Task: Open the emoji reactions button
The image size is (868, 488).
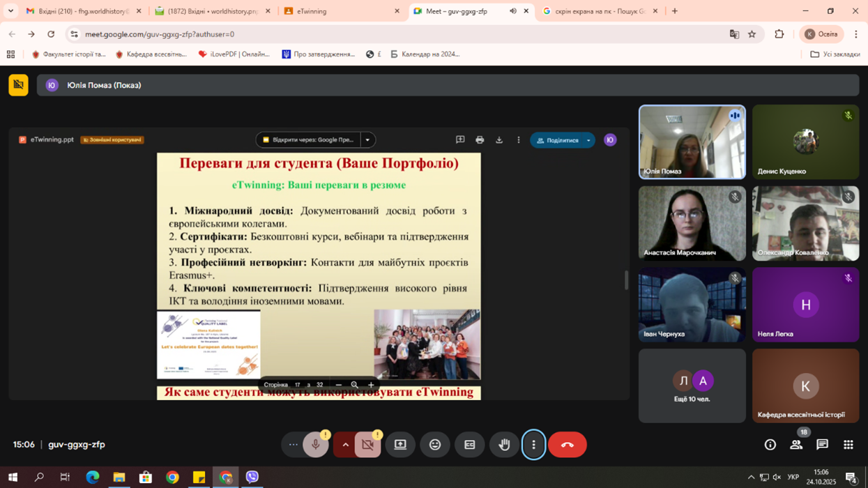Action: [435, 445]
